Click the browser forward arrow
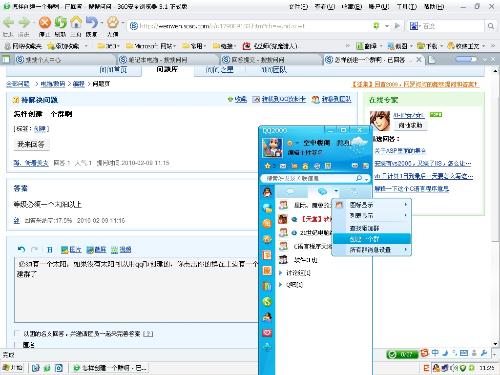The width and height of the screenshot is (500, 375). click(24, 23)
